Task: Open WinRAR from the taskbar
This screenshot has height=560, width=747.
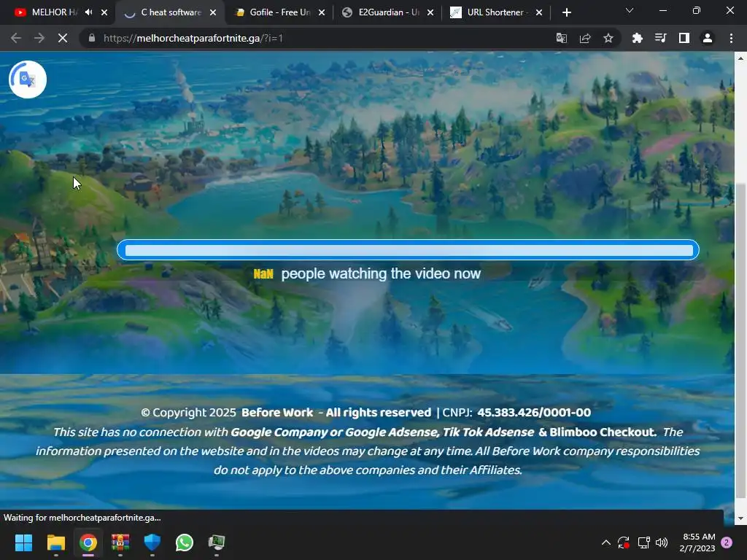Action: tap(120, 542)
